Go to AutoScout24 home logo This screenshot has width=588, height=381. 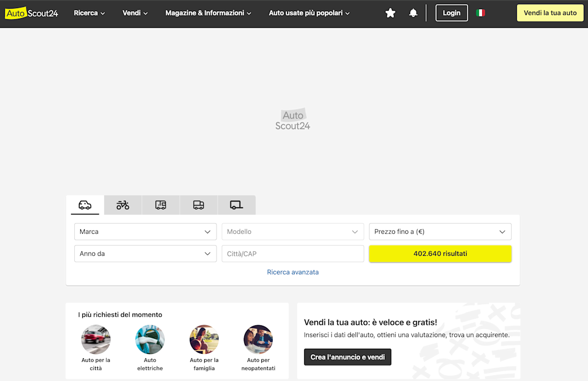tap(32, 13)
